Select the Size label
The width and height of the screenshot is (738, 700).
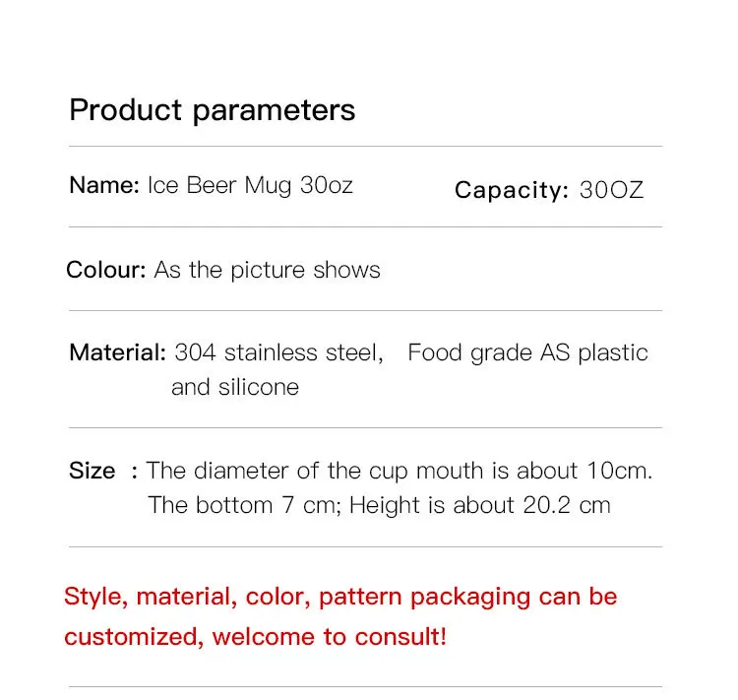tap(92, 471)
